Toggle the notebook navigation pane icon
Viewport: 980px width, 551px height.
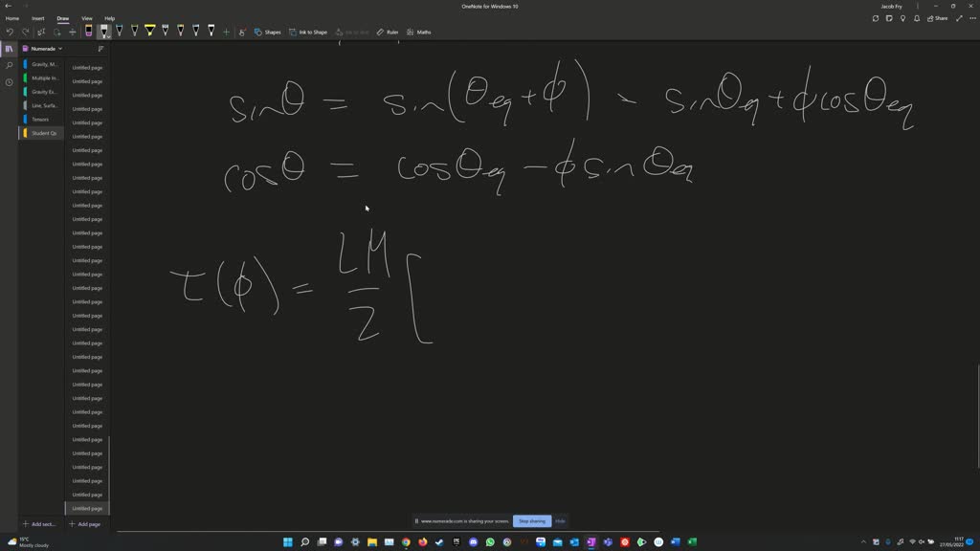coord(9,49)
